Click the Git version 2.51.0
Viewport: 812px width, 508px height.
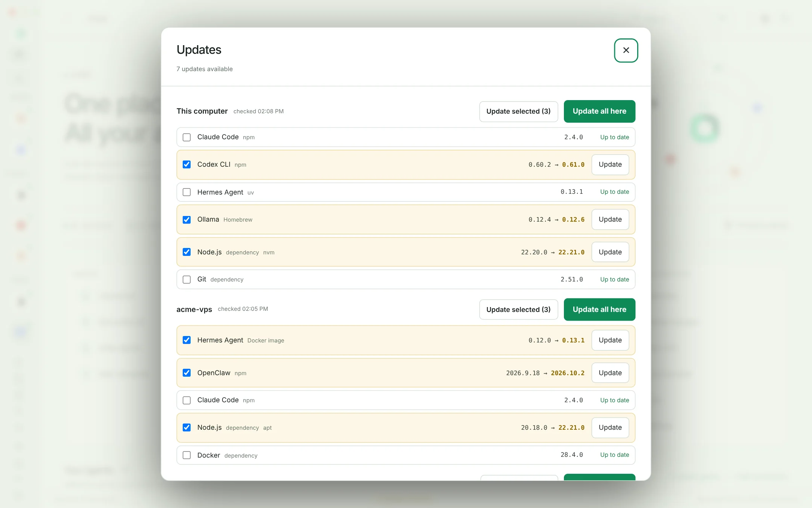[571, 279]
